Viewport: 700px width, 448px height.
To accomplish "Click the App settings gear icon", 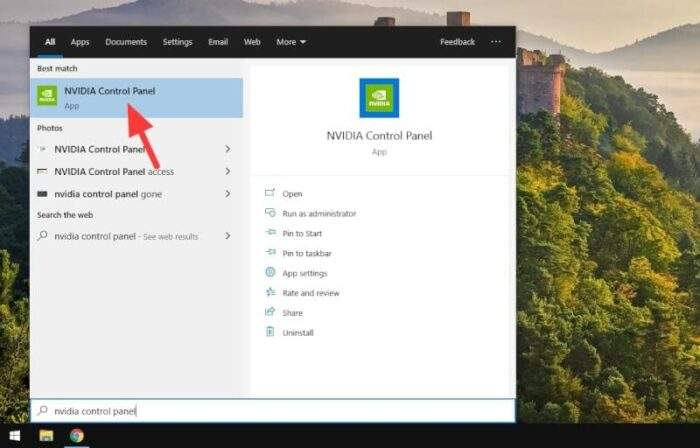I will tap(270, 272).
